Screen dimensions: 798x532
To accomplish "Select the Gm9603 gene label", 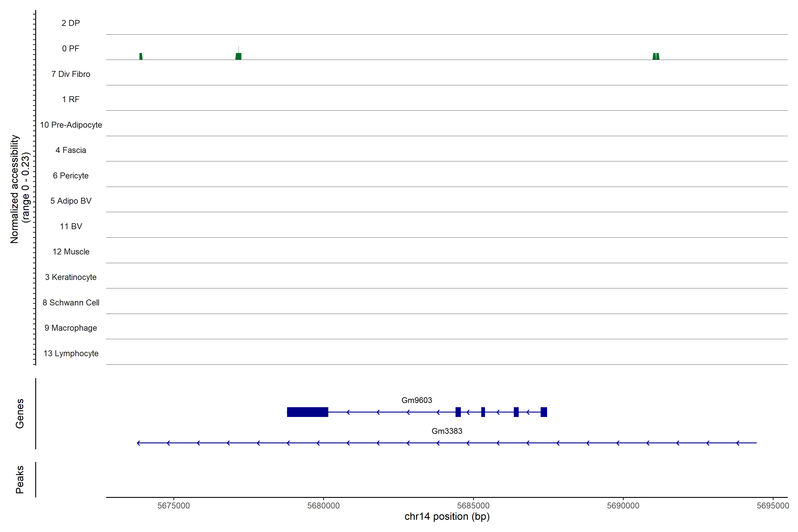I will tap(417, 400).
